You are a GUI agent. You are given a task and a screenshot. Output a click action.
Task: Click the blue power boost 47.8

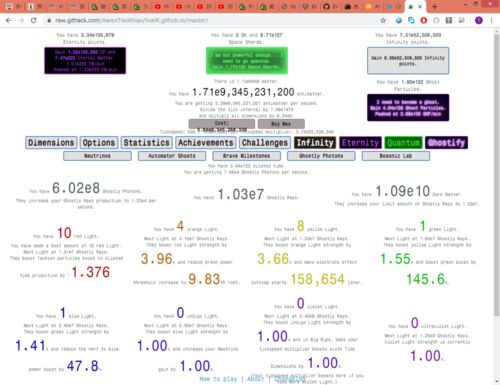click(x=83, y=366)
